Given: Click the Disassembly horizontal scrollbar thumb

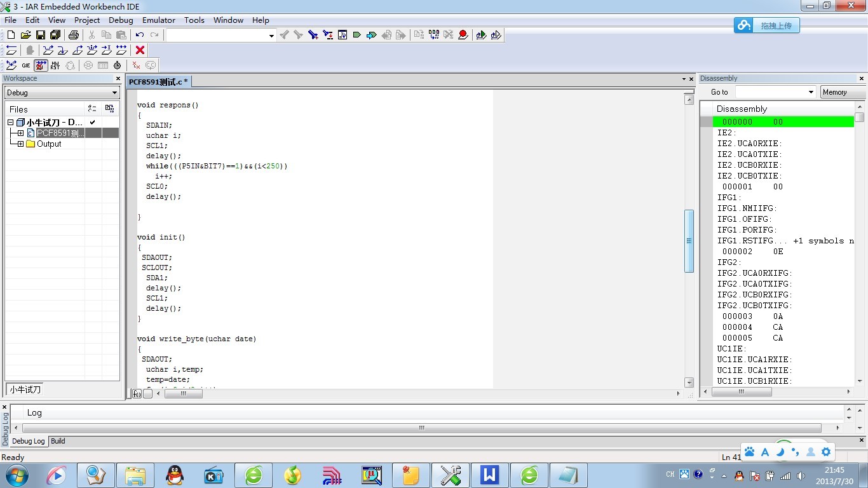Looking at the screenshot, I should [742, 392].
